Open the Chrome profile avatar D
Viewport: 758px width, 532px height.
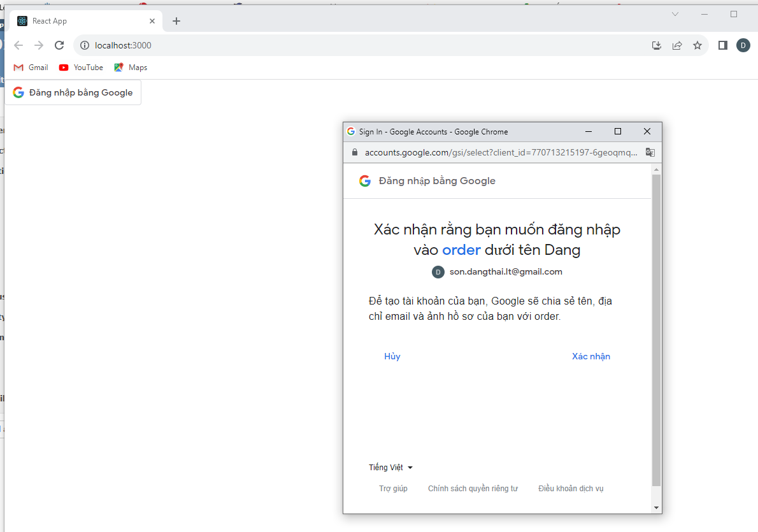(743, 45)
